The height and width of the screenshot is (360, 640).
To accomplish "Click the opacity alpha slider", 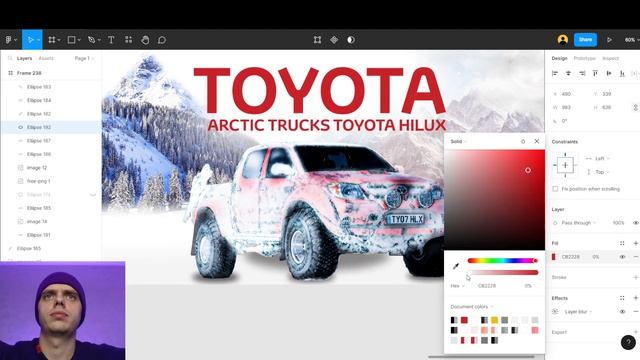I will (x=503, y=272).
